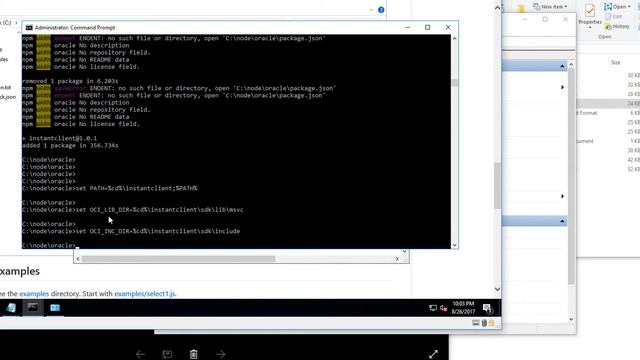The image size is (640, 360).
Task: Open the blue window app on the taskbar
Action: (55, 308)
